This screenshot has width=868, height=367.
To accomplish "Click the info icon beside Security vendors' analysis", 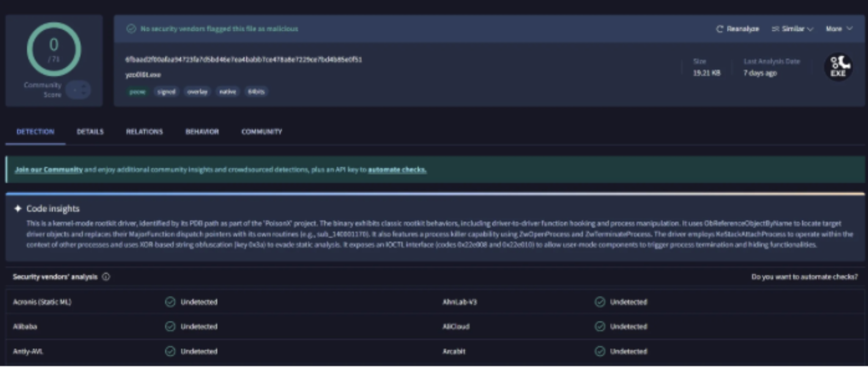I will [106, 277].
